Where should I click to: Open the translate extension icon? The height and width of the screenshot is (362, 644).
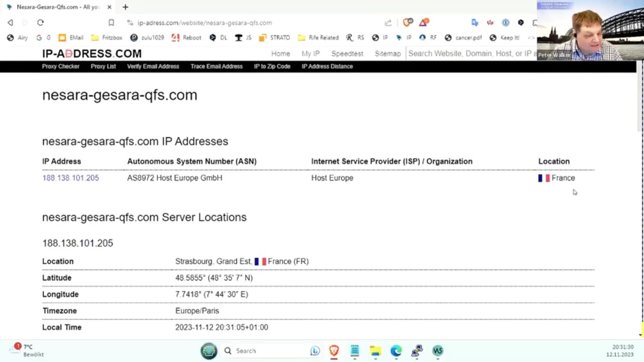[474, 23]
